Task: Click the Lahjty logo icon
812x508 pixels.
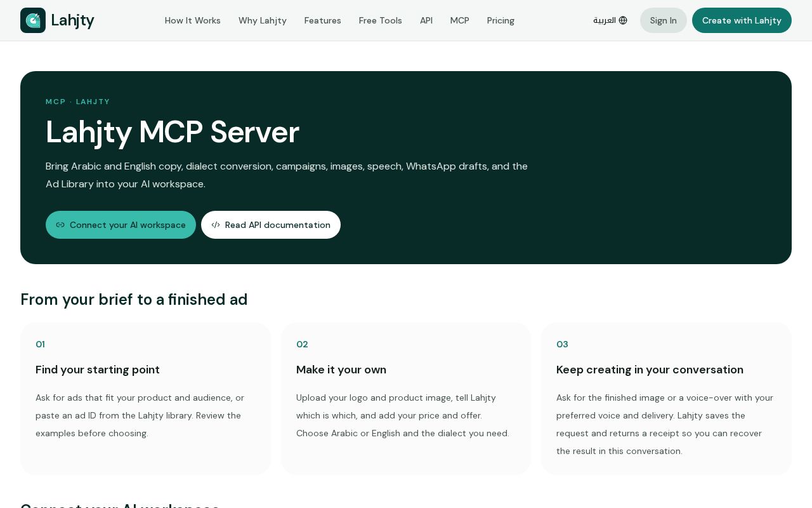Action: 33,20
